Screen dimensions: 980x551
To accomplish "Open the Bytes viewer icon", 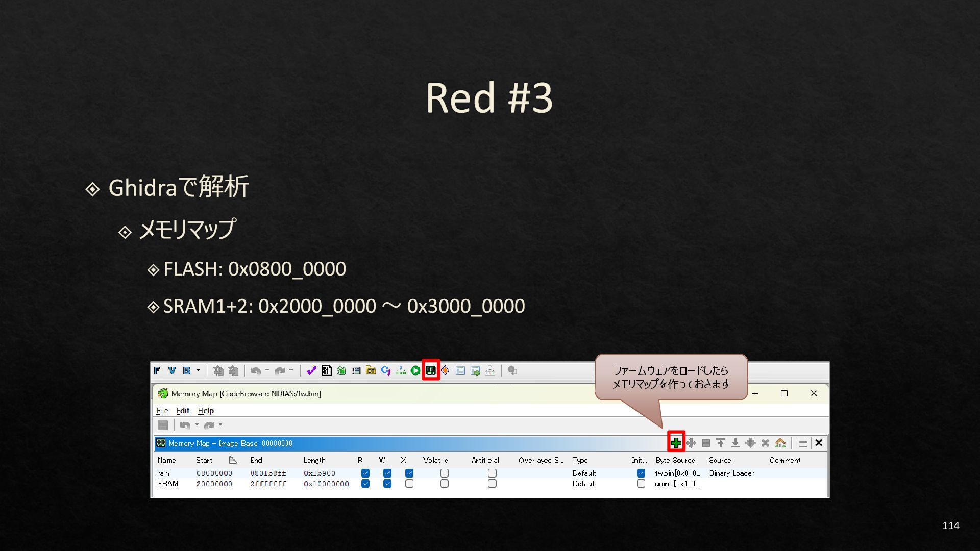I will click(327, 371).
